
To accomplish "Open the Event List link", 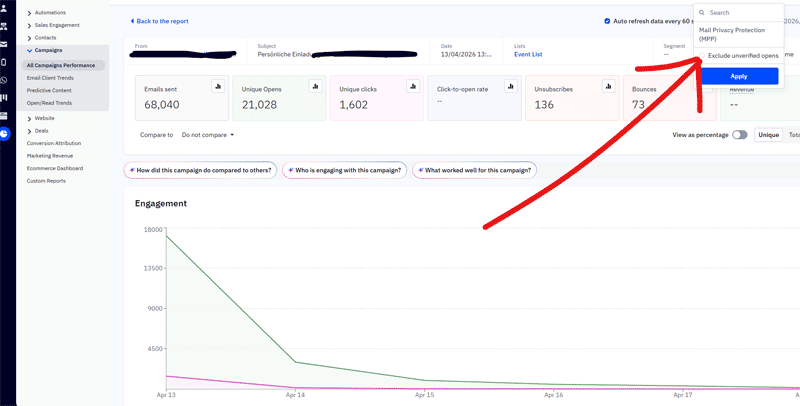I will pos(528,54).
